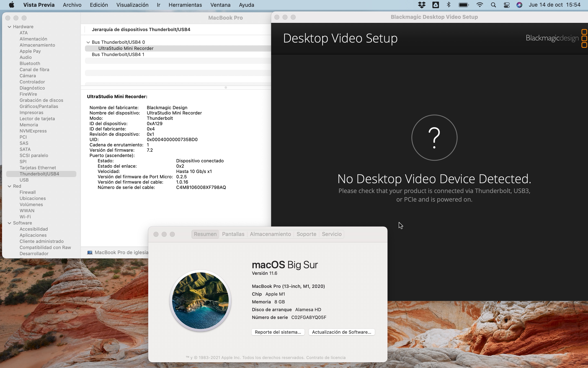Switch to the Soporte tab
This screenshot has width=588, height=368.
coord(306,234)
